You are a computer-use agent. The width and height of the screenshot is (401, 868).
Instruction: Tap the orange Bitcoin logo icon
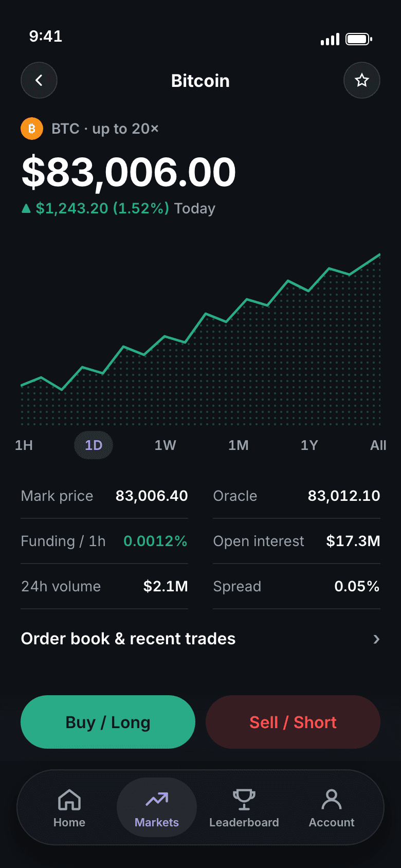point(32,129)
